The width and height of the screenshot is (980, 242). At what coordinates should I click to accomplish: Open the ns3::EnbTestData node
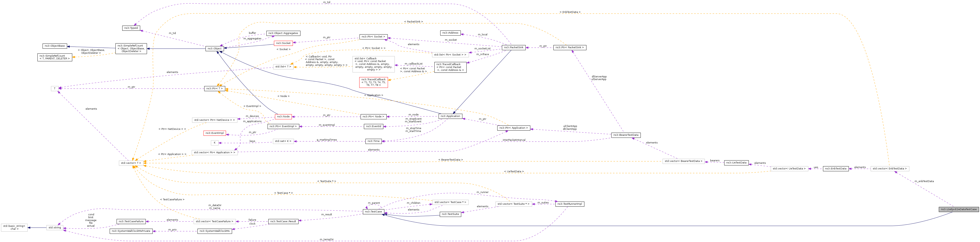(x=836, y=169)
